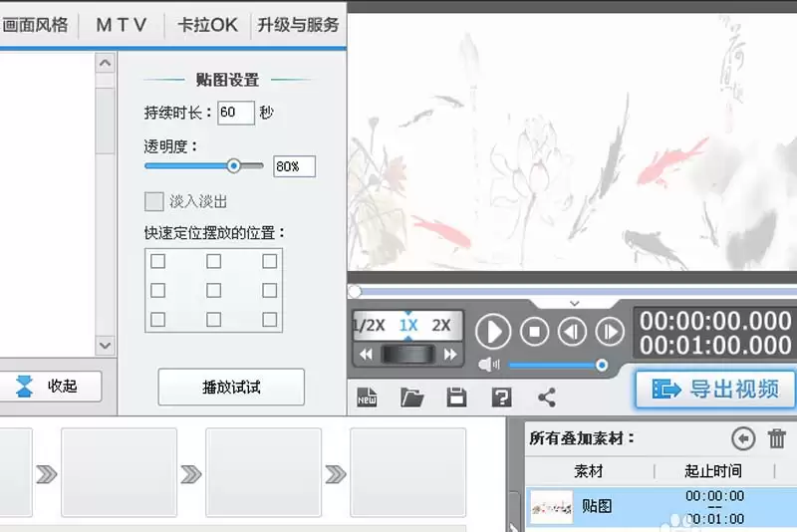Click the 持续时长 seconds input field
This screenshot has width=797, height=532.
[236, 113]
